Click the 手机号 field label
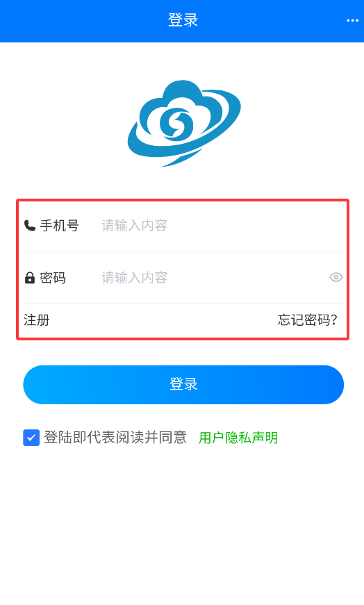The height and width of the screenshot is (605, 364). (x=60, y=225)
